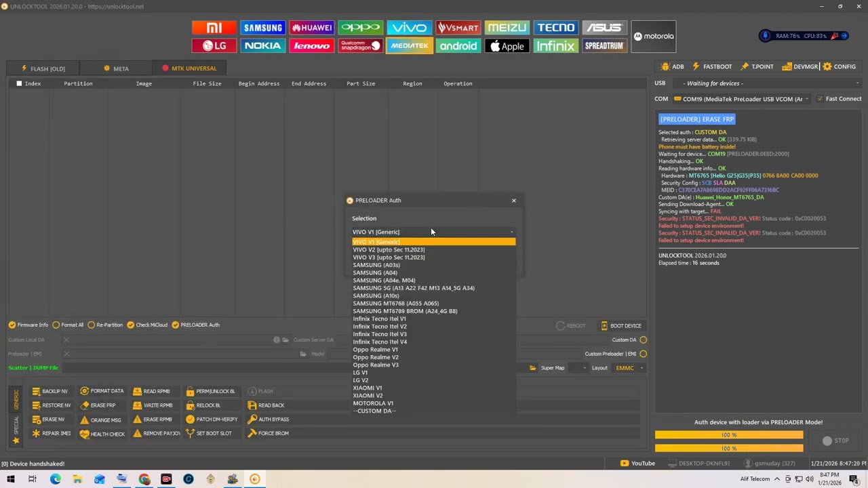Toggle REBOOT radio option
The height and width of the screenshot is (488, 868).
pyautogui.click(x=571, y=326)
